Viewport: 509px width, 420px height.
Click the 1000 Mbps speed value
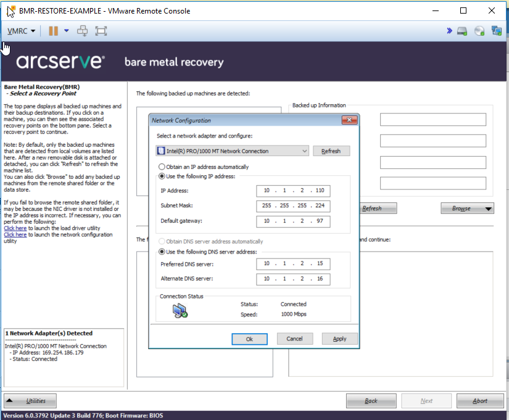click(294, 314)
